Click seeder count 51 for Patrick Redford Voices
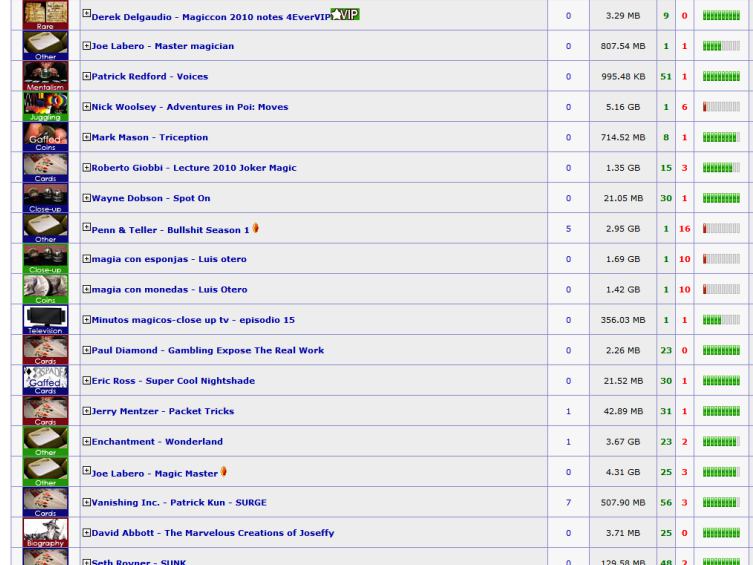The image size is (753, 565). (x=666, y=76)
